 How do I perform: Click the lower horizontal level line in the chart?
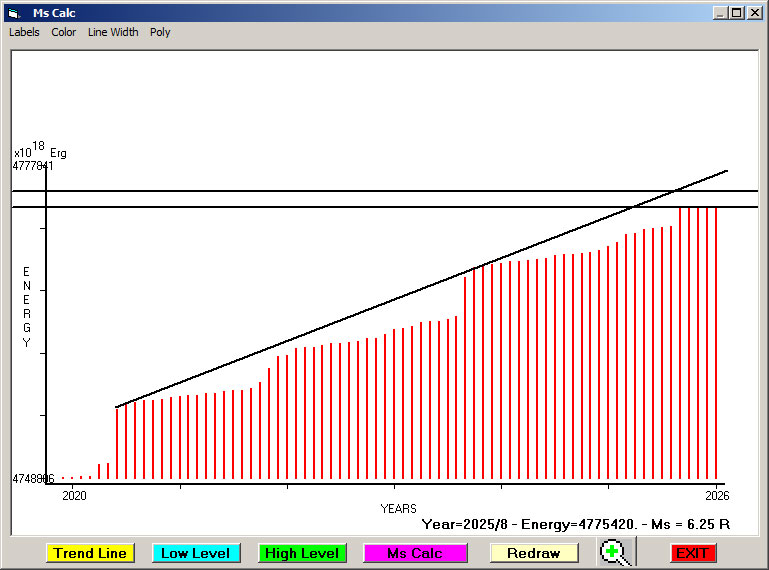pyautogui.click(x=300, y=207)
